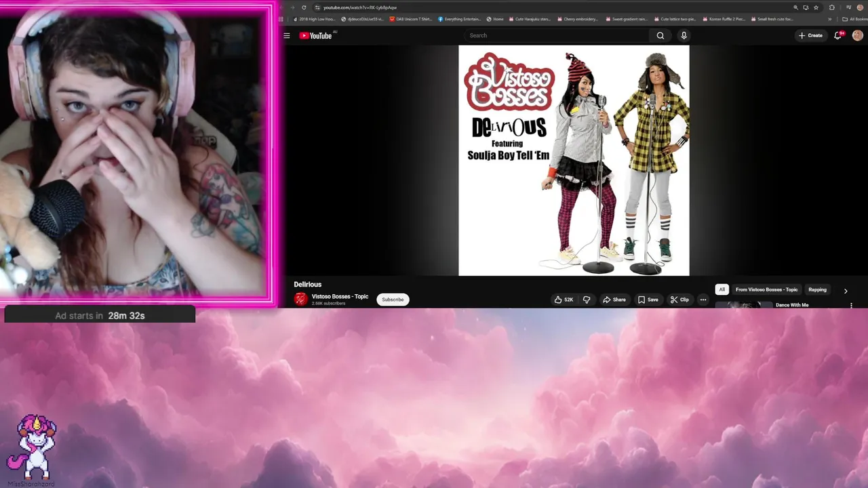Clip the video with the scissors button
This screenshot has height=488, width=868.
pos(679,300)
